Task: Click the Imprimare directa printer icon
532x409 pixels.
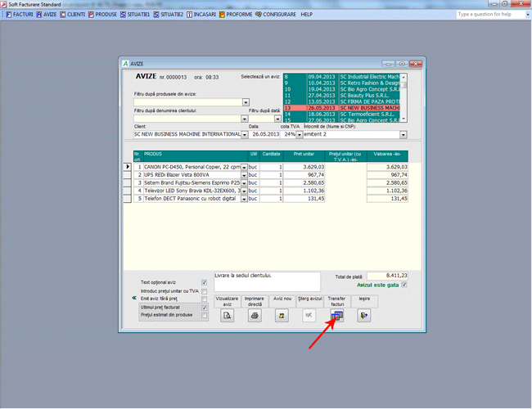Action: 255,316
